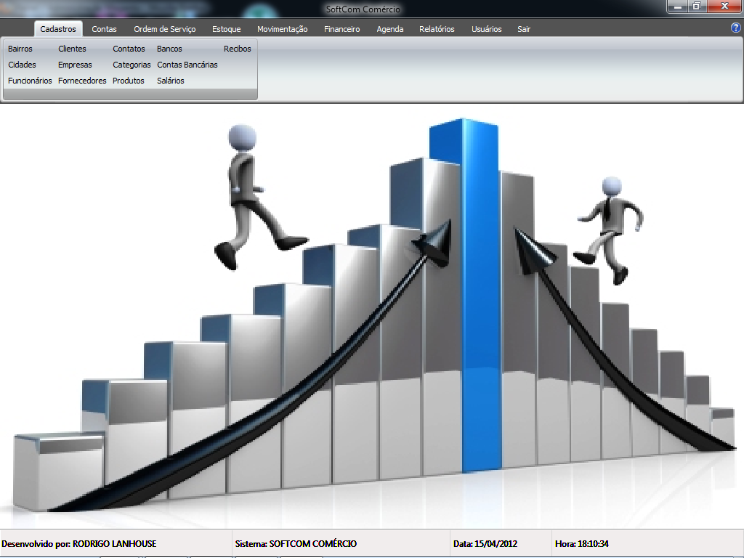Image resolution: width=744 pixels, height=560 pixels.
Task: Open the Recibos option
Action: pos(237,49)
